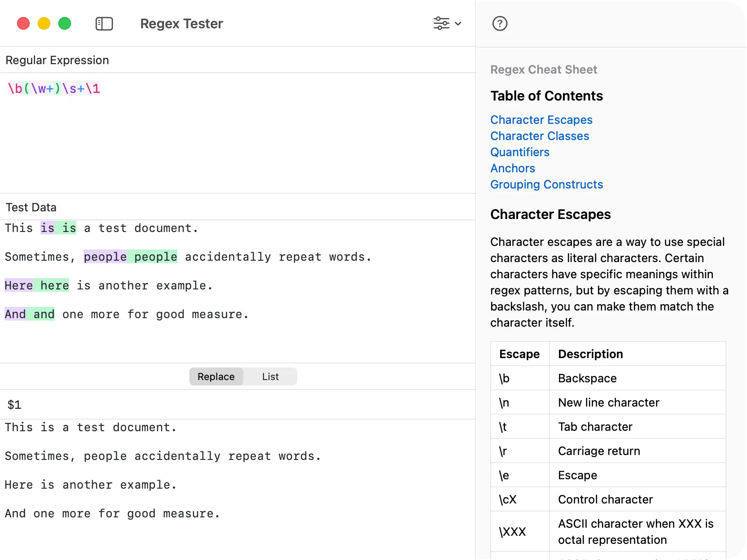Minimize window with yellow button
This screenshot has width=747, height=560.
click(44, 23)
